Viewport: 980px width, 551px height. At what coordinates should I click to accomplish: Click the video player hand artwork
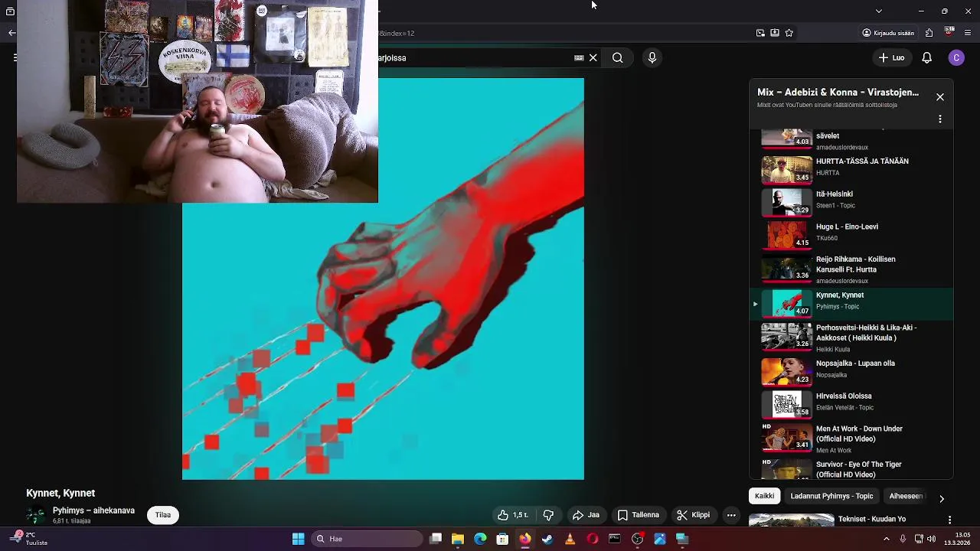tap(383, 279)
